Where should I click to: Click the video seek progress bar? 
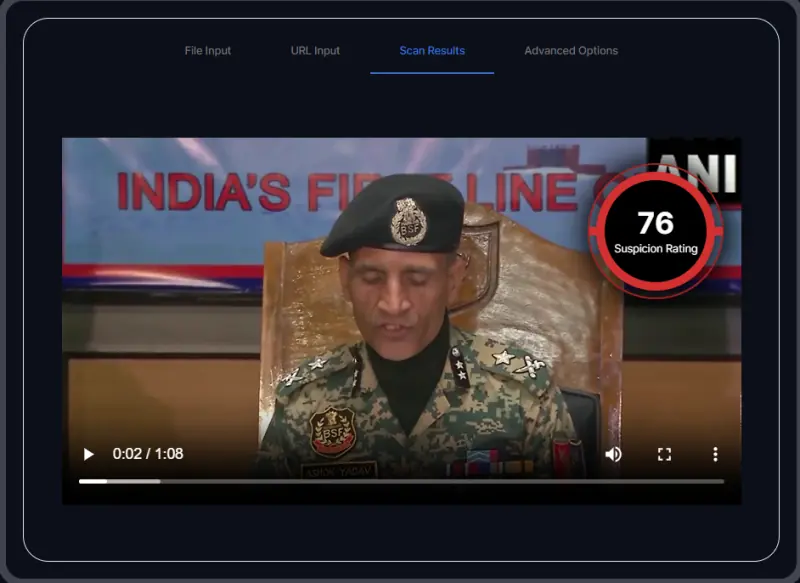click(400, 481)
